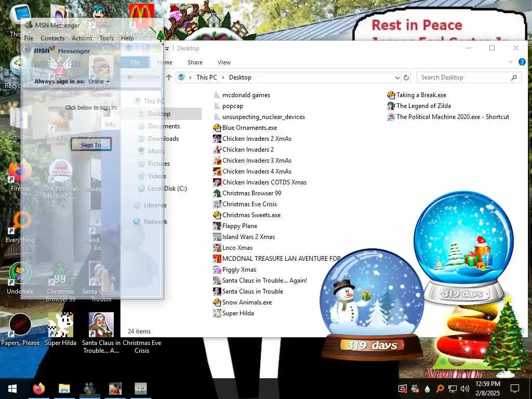Image resolution: width=532 pixels, height=399 pixels.
Task: Select Local Disk (C:) in navigation pane
Action: point(163,189)
